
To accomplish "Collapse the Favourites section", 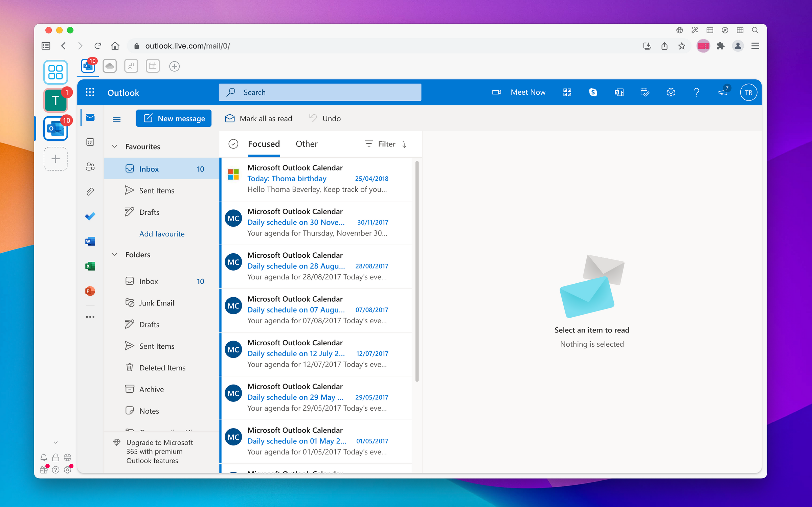I will [x=115, y=146].
